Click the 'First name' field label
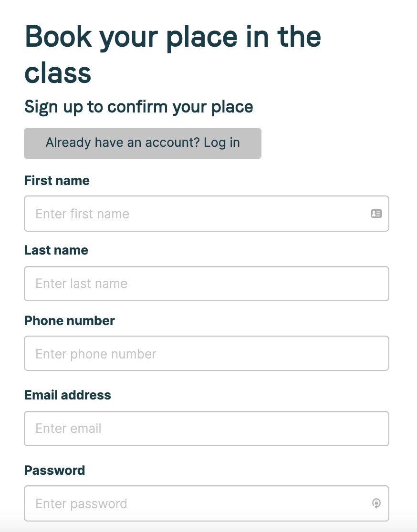Viewport: 417px width, 532px height. click(57, 181)
